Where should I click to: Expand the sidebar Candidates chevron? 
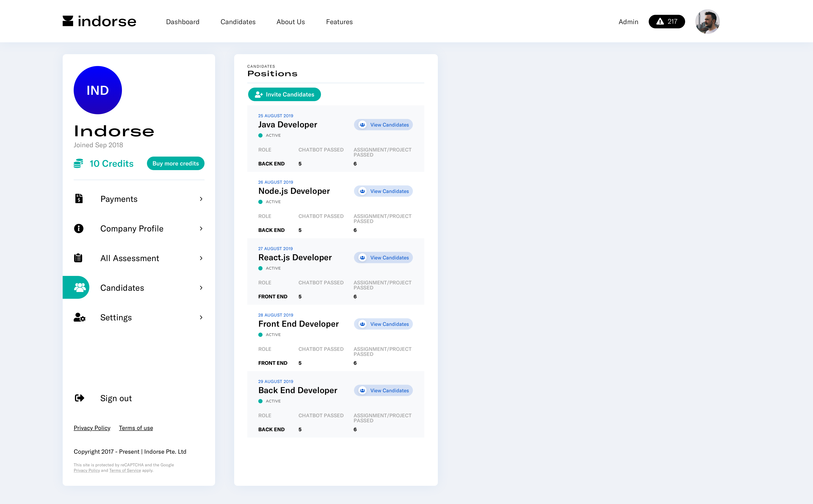(201, 288)
